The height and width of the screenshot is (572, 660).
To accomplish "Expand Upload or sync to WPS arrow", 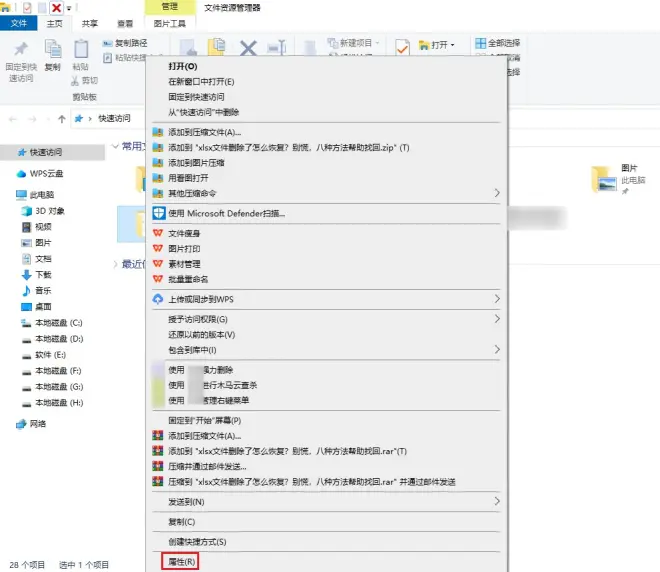I will click(497, 299).
